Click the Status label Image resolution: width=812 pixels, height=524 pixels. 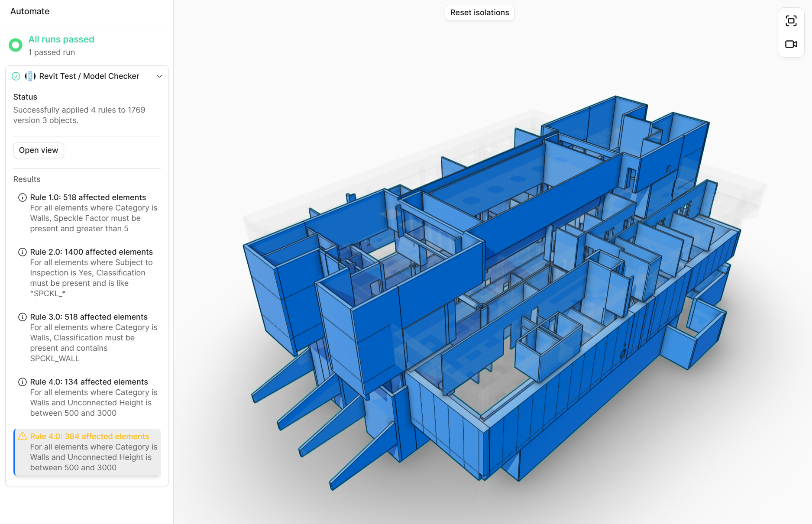(25, 97)
